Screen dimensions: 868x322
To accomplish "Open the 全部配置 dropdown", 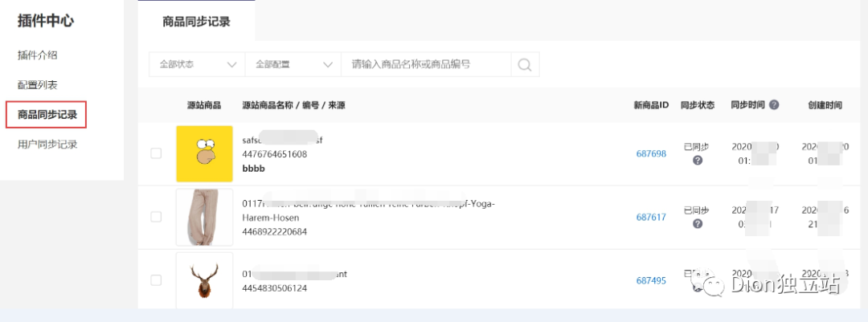I will [293, 65].
